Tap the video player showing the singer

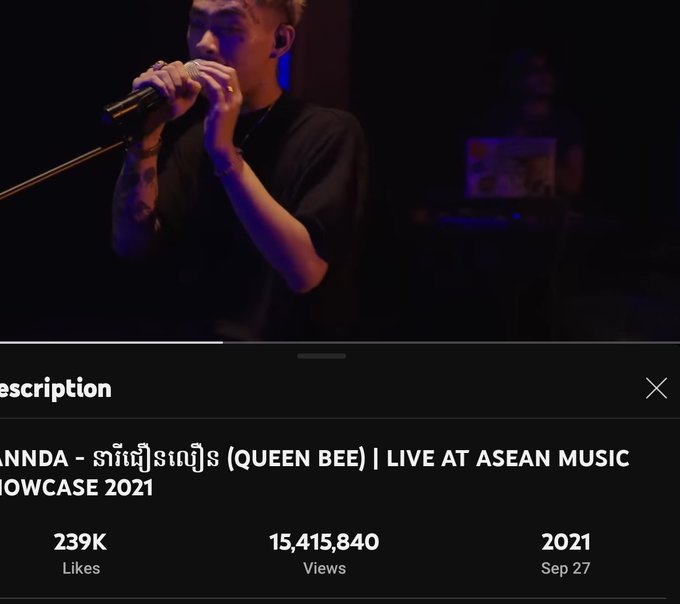pyautogui.click(x=340, y=170)
